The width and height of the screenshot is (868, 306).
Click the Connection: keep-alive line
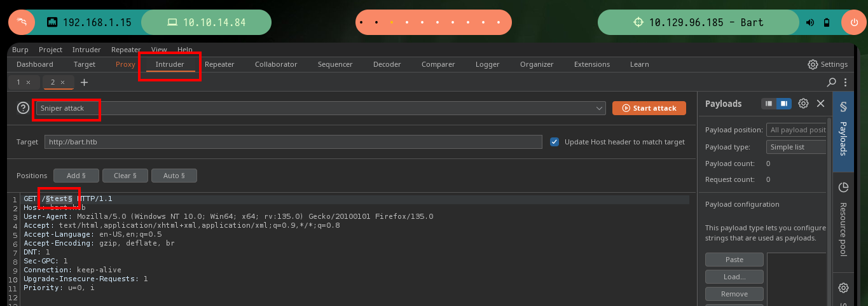(72, 270)
